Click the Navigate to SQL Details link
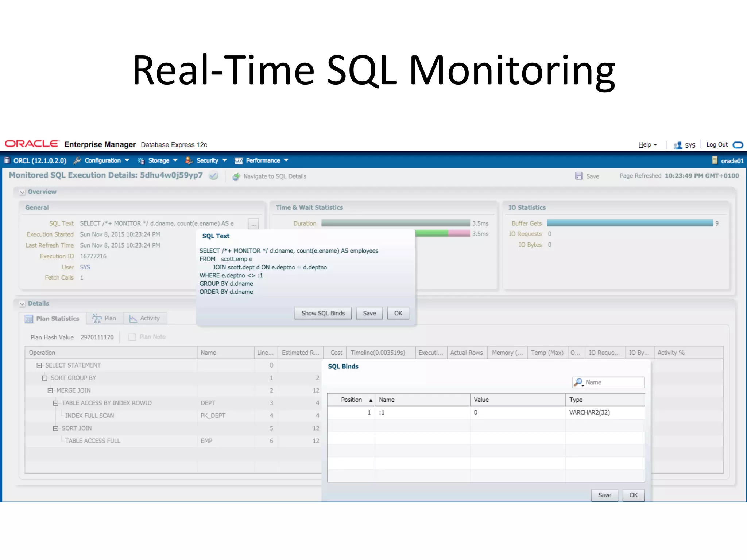Image resolution: width=747 pixels, height=560 pixels. [x=275, y=176]
